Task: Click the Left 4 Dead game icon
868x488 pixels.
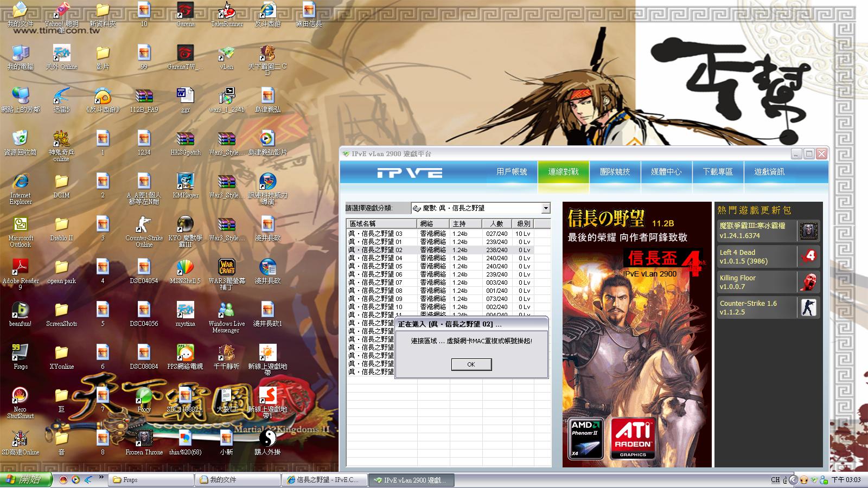Action: pyautogui.click(x=808, y=256)
